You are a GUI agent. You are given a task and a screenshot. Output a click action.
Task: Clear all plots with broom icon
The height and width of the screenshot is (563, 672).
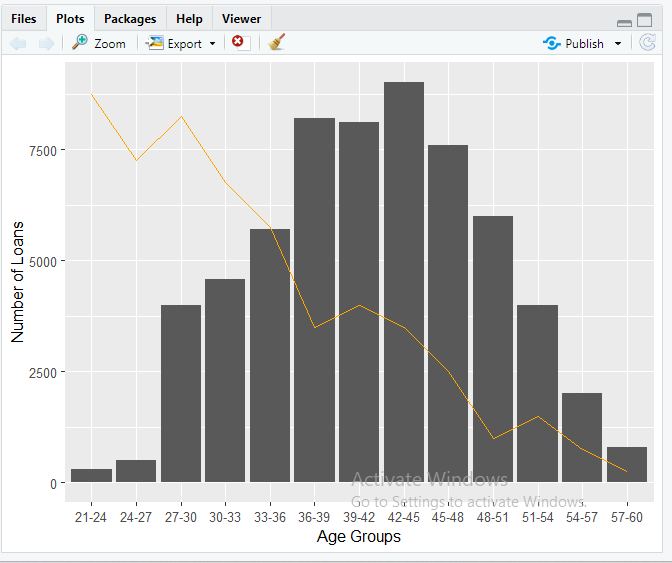tap(276, 42)
